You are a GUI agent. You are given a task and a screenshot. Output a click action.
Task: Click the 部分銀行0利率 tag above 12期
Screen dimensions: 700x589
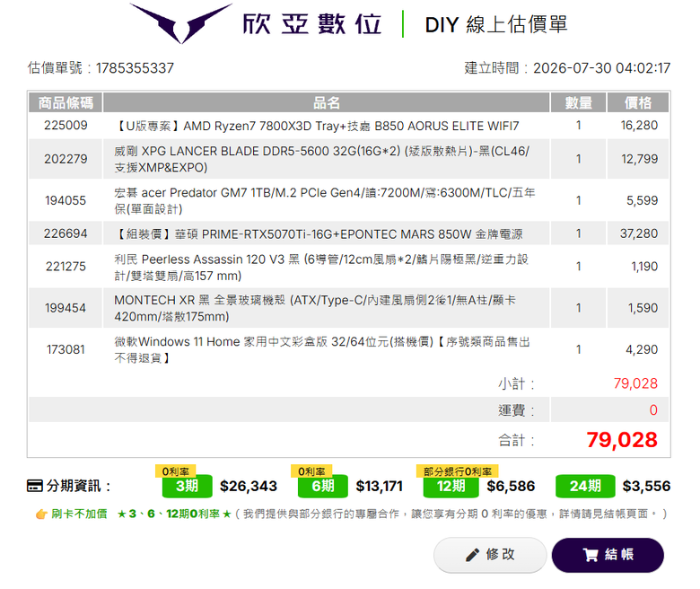click(x=457, y=471)
